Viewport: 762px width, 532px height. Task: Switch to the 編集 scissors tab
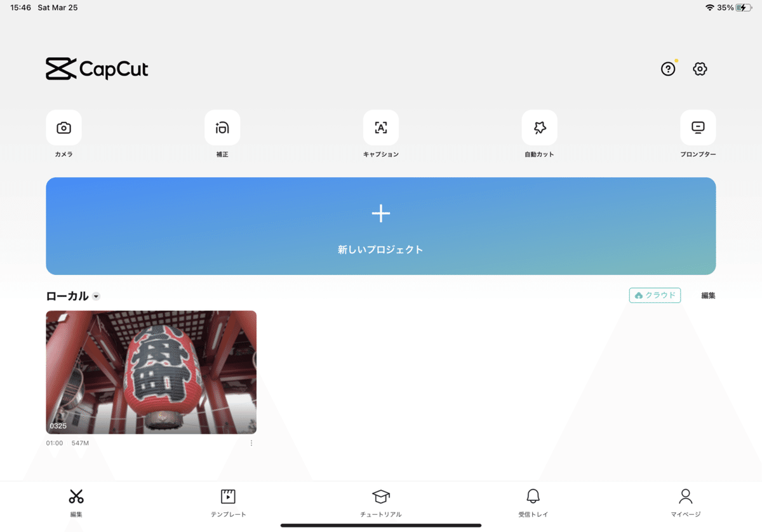76,503
